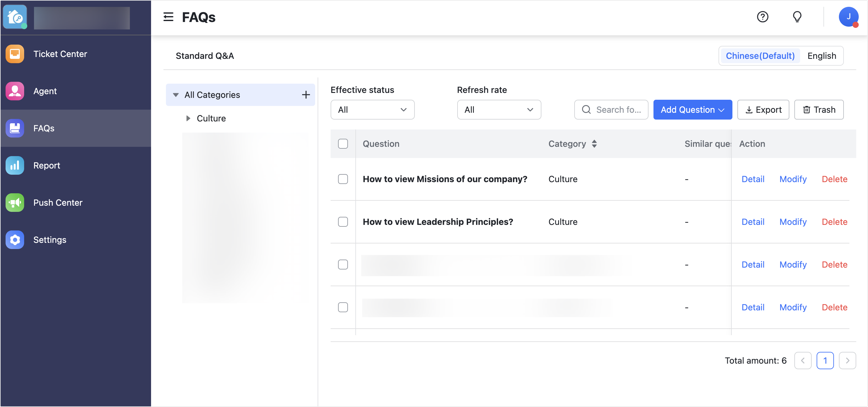Check the Missions of our company question row
Screen dimensions: 868x407
click(343, 179)
